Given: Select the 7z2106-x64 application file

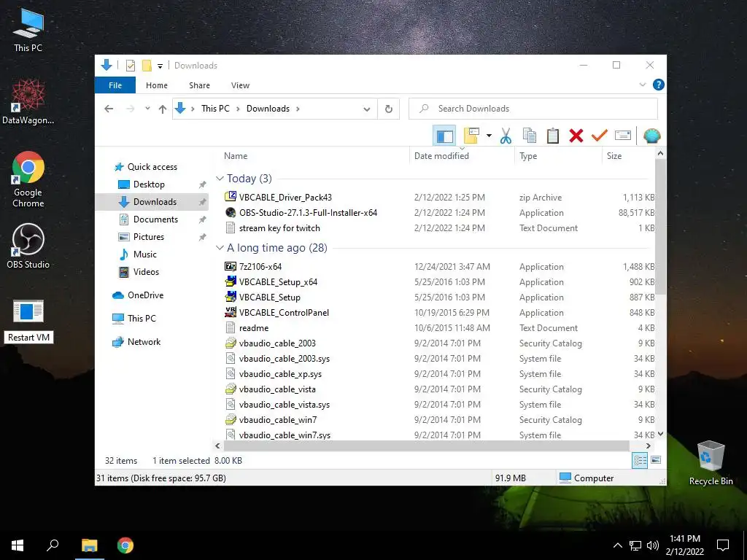Looking at the screenshot, I should click(x=260, y=267).
